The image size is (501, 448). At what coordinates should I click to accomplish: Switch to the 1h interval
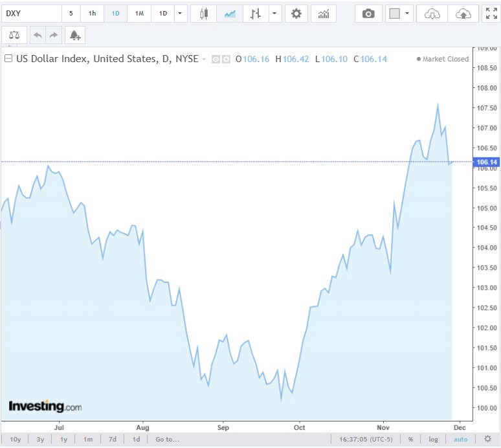click(93, 14)
